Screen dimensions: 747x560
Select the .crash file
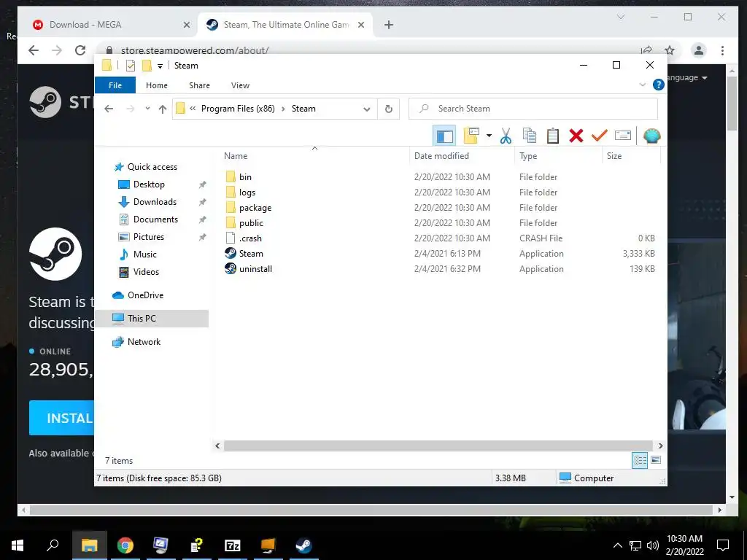coord(250,238)
